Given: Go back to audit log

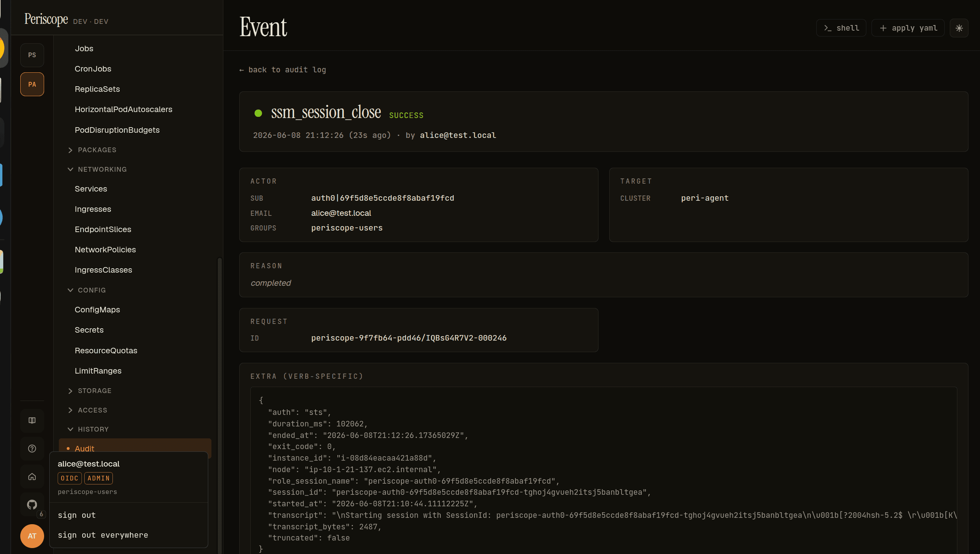Looking at the screenshot, I should (x=283, y=70).
